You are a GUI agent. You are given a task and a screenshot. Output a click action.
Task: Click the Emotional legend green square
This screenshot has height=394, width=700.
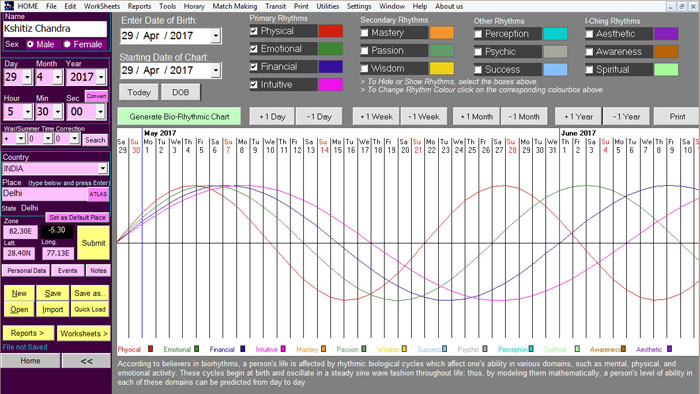(x=196, y=349)
